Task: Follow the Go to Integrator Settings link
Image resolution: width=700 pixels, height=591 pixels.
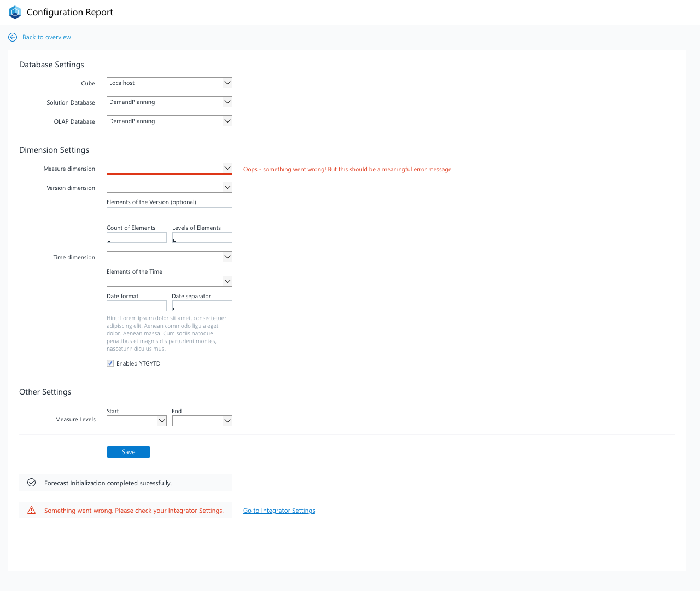Action: [279, 511]
